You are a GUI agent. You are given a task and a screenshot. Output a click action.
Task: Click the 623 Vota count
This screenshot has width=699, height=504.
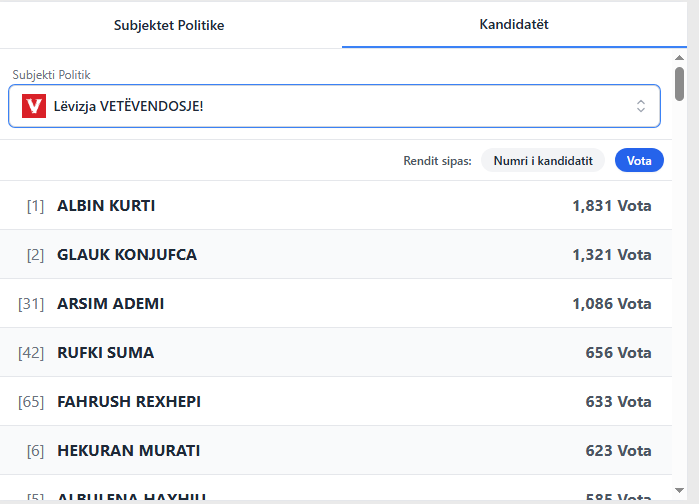click(618, 450)
